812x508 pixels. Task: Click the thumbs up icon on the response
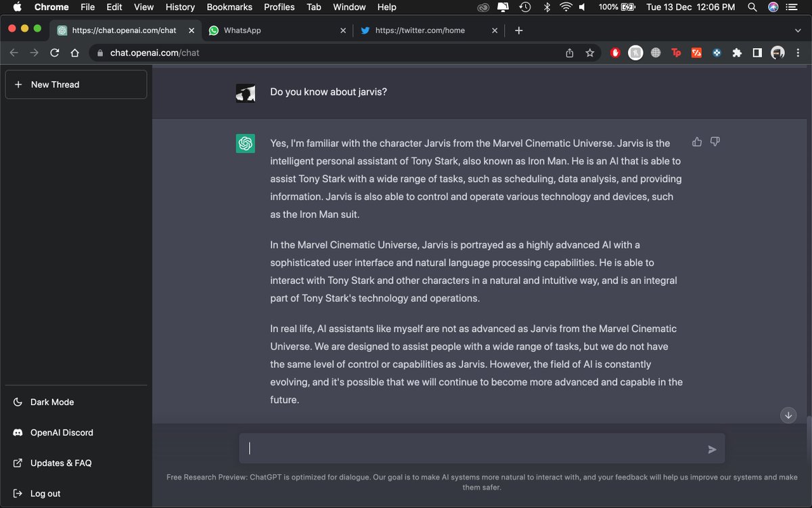697,142
